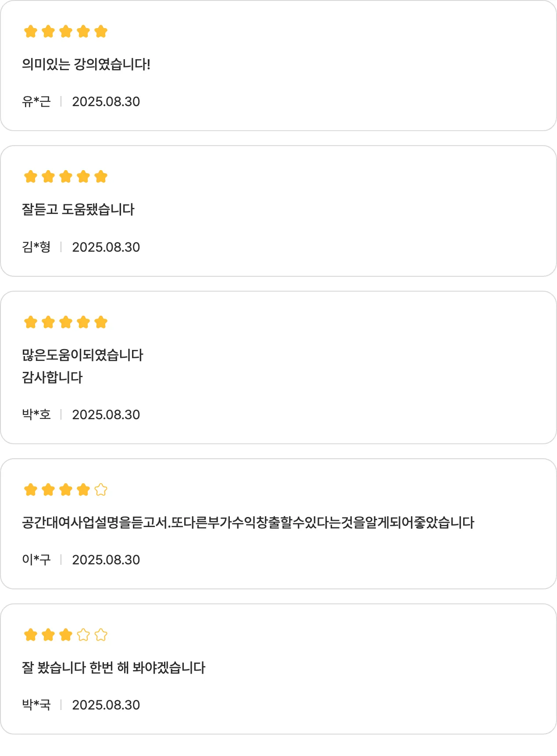
Task: Click the fifth star in 유*근's review
Action: tap(101, 32)
